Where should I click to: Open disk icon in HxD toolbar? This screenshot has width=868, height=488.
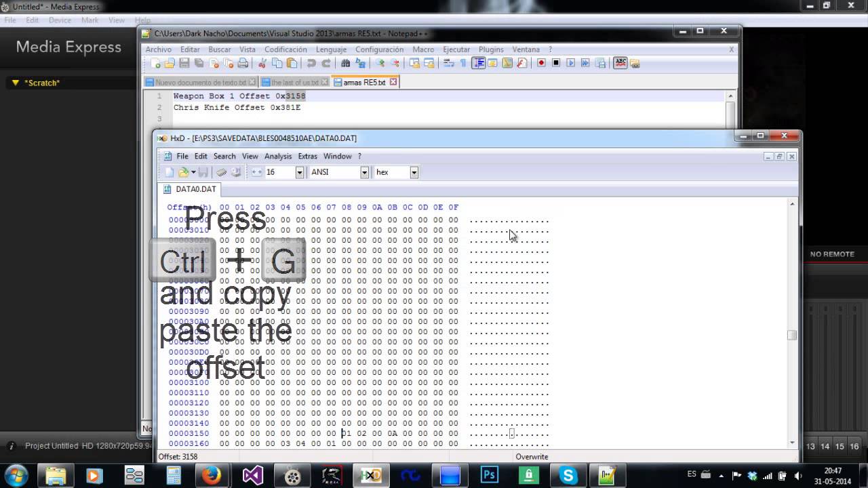pyautogui.click(x=236, y=172)
